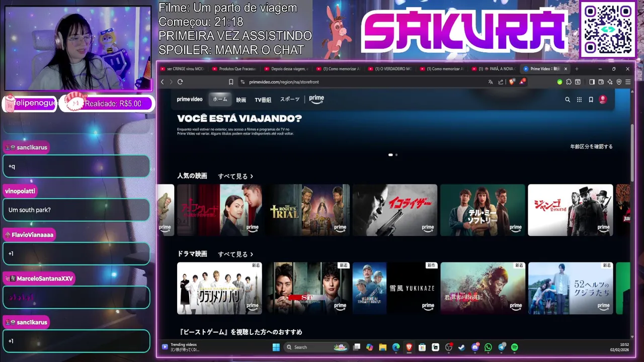Screen dimensions: 644x362
Task: Switch to the 'Produtos Que Fracassa' browser tab
Action: click(234, 69)
